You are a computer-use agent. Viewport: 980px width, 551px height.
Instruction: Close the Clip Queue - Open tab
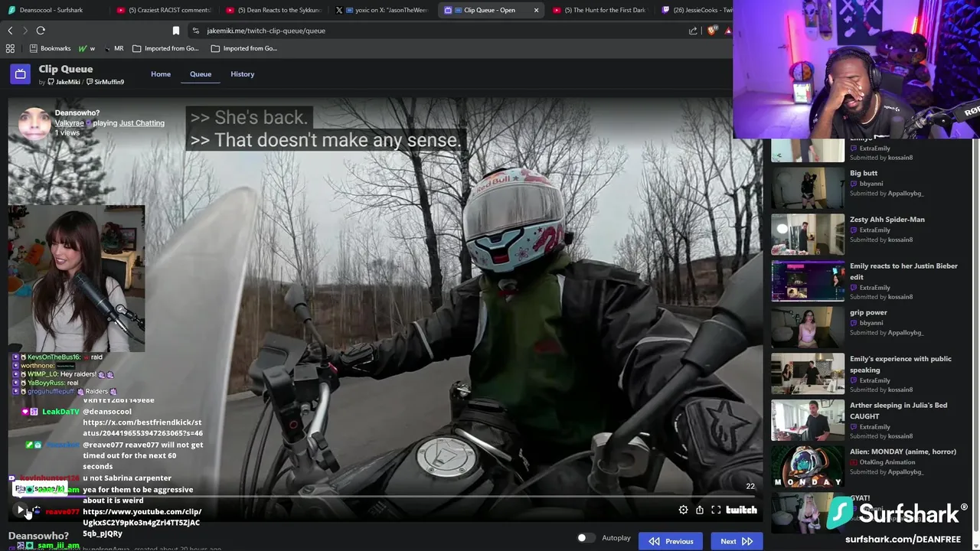536,10
